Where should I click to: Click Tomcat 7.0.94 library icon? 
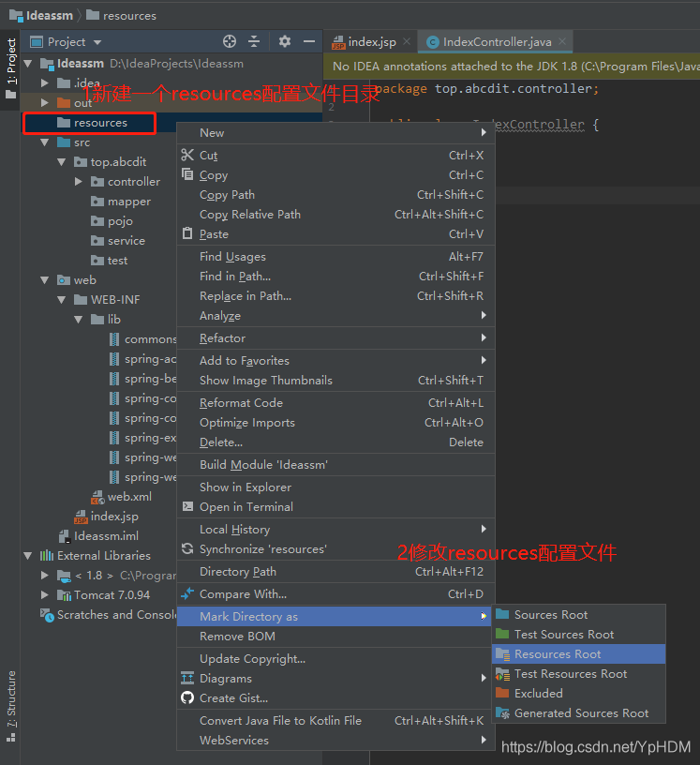(x=64, y=594)
